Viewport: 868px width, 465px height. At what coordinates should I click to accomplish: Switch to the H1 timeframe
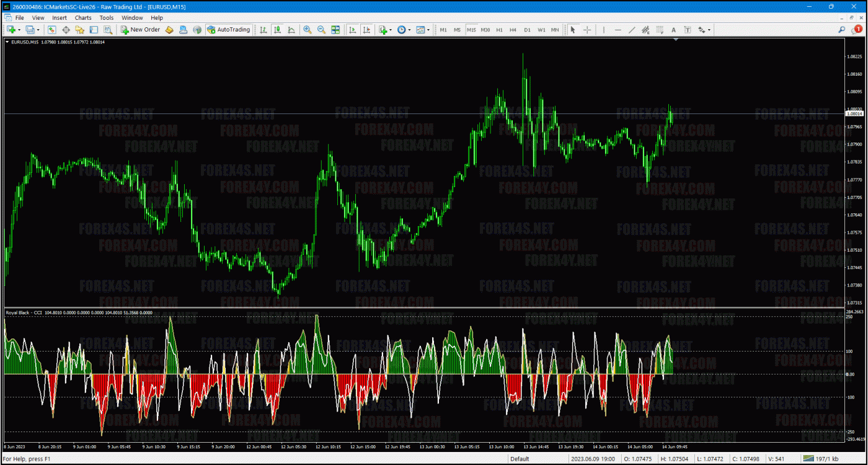pos(499,30)
